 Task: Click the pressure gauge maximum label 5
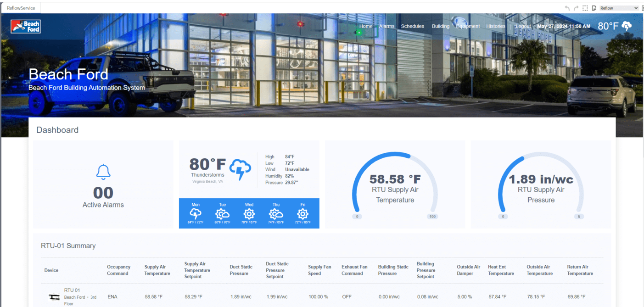[579, 217]
